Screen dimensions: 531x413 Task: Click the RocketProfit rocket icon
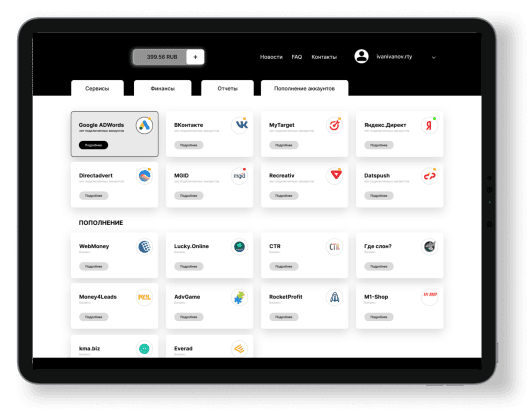click(x=335, y=297)
